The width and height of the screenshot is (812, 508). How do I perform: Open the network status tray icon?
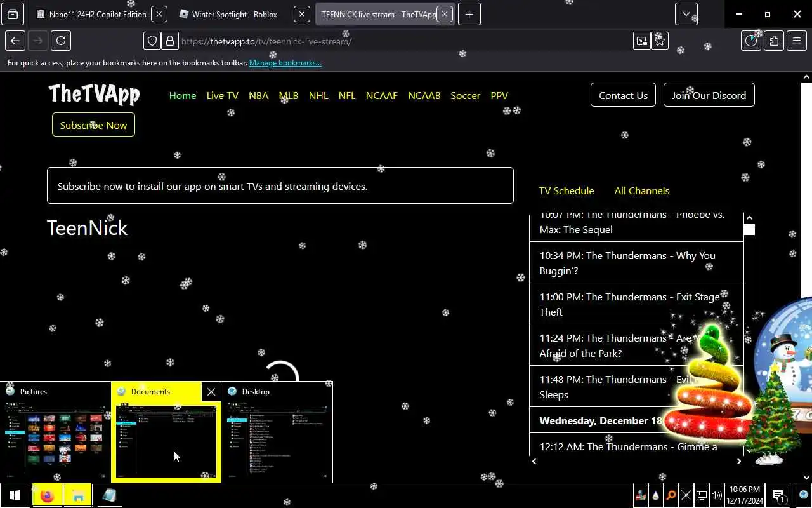pos(702,495)
